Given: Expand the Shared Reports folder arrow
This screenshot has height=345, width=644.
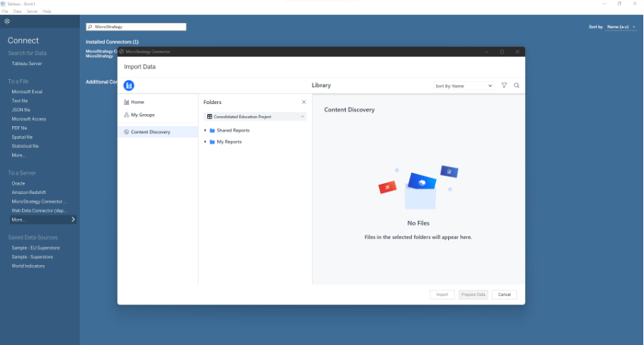Looking at the screenshot, I should [206, 130].
